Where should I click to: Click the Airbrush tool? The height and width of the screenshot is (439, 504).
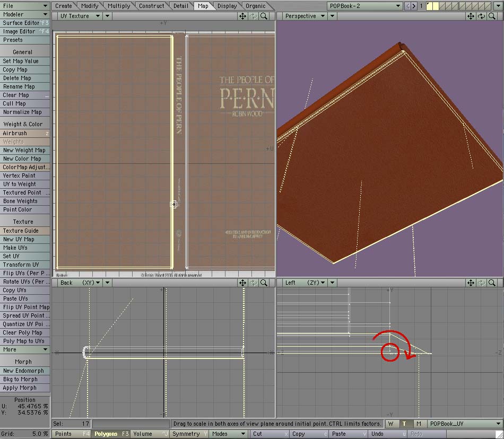(x=25, y=133)
